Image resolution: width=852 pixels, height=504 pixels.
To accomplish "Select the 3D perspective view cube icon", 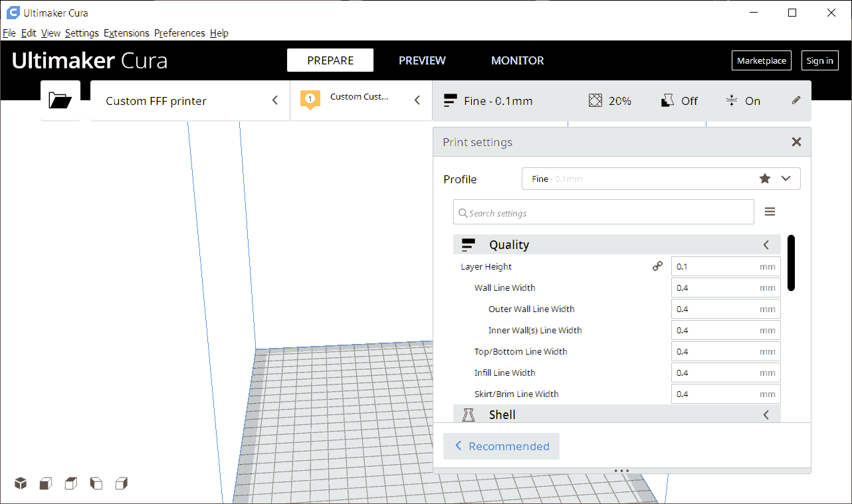I will pyautogui.click(x=21, y=483).
